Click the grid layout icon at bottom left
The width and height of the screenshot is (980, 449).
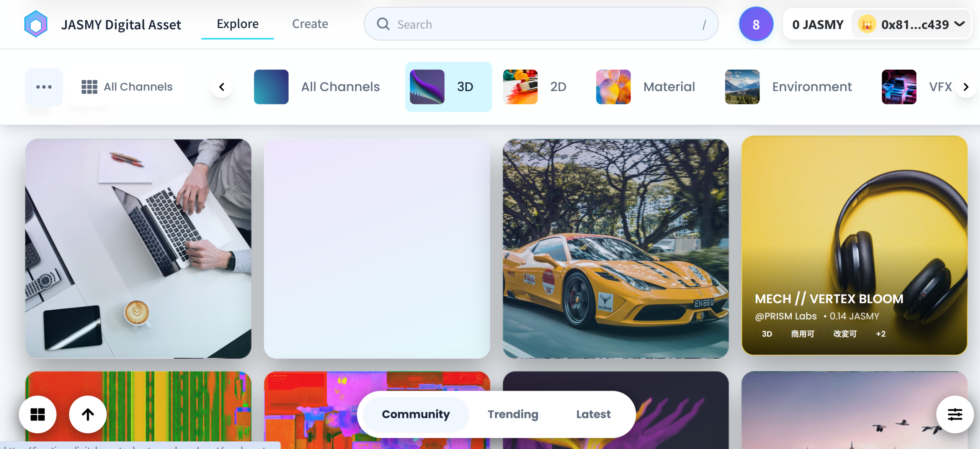tap(38, 414)
